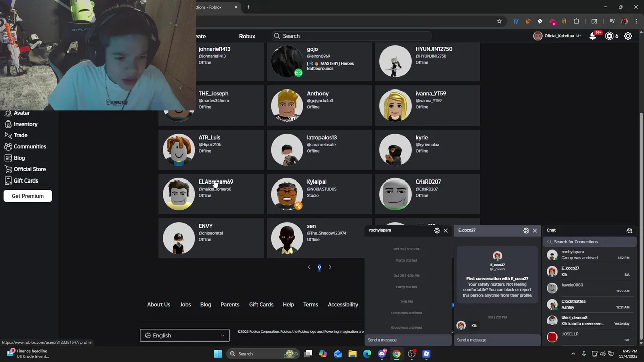The image size is (644, 362).
Task: Open Inventory in the sidebar
Action: pyautogui.click(x=25, y=124)
